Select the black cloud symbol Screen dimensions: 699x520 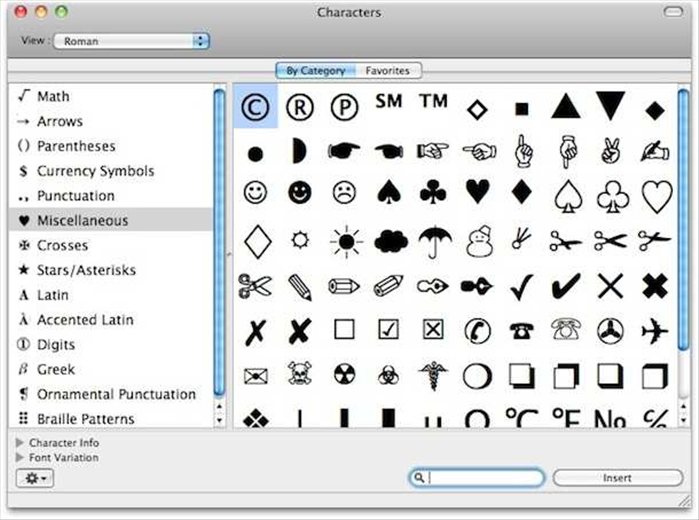(x=391, y=241)
